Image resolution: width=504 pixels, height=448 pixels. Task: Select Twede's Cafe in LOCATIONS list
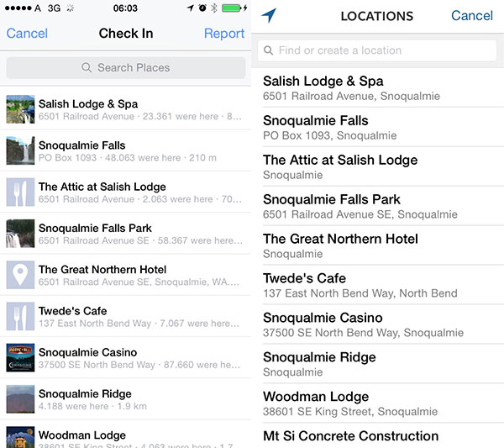point(378,285)
